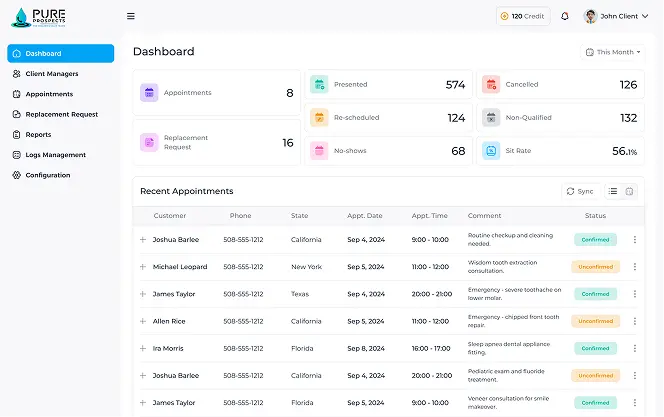Click the Cancelled card icon
The height and width of the screenshot is (417, 664).
[x=490, y=85]
